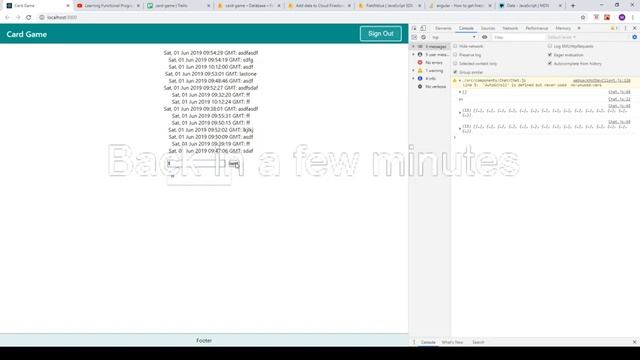Screen dimensions: 640x360
Task: Click the warning count badge in DevTools
Action: pos(614,28)
